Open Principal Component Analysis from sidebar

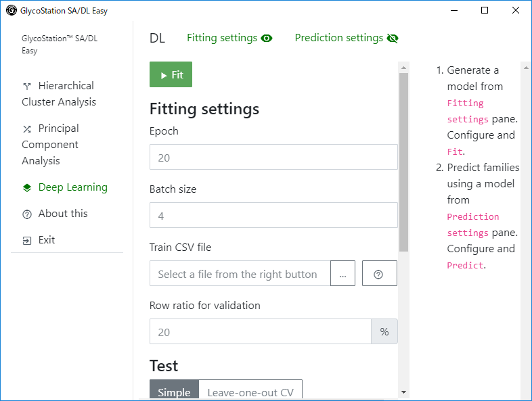pos(50,145)
